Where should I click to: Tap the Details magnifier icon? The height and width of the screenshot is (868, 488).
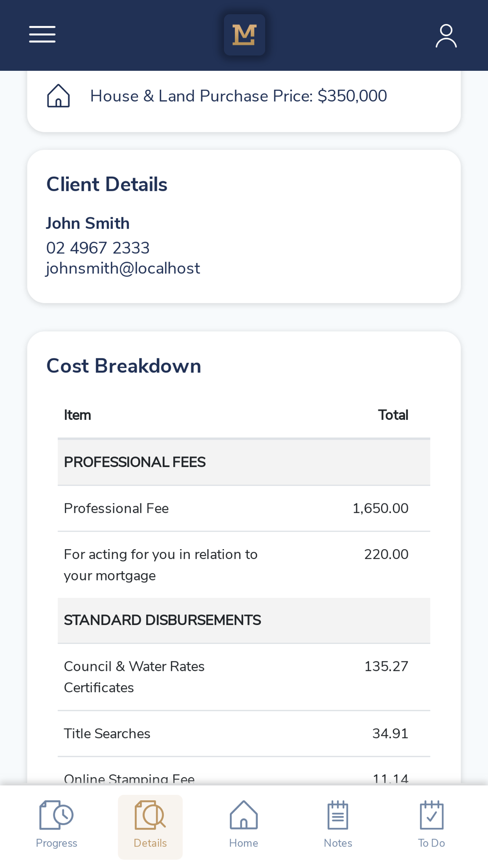(150, 815)
